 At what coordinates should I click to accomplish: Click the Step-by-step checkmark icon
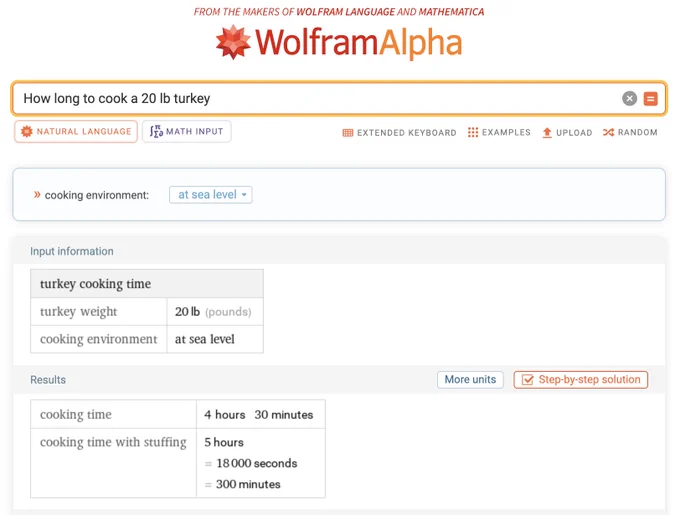click(x=527, y=380)
